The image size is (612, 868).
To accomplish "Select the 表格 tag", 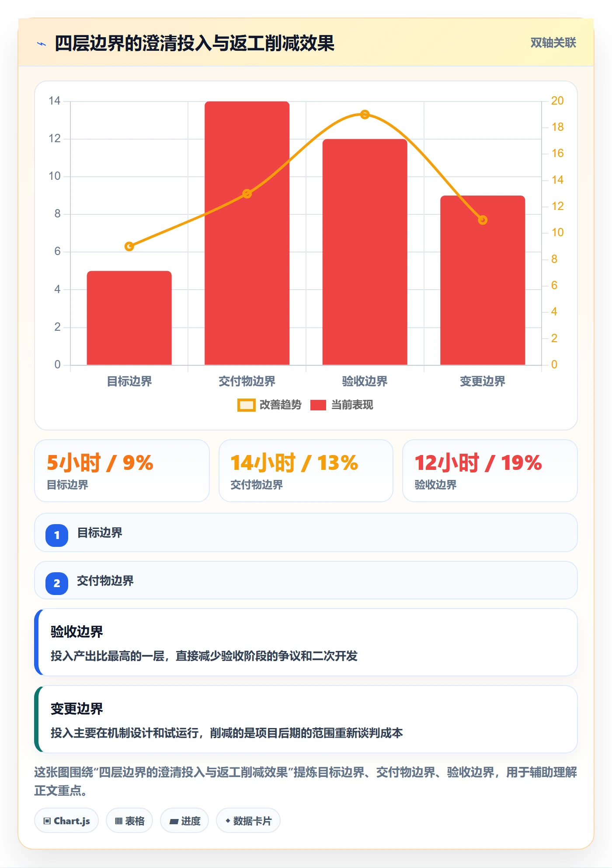I will pos(129,821).
